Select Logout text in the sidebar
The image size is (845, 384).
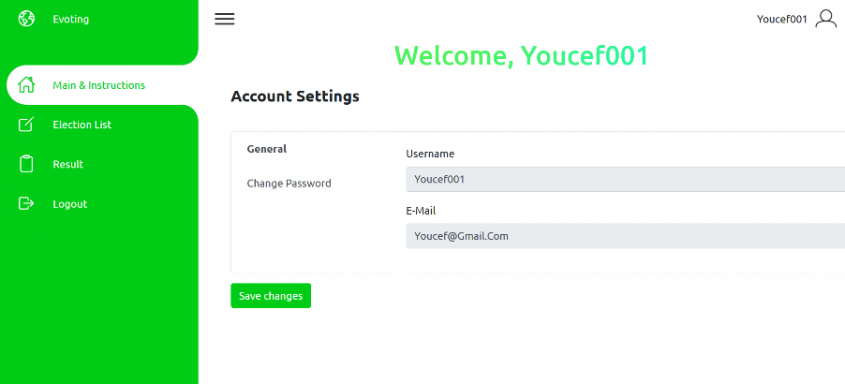tap(70, 204)
